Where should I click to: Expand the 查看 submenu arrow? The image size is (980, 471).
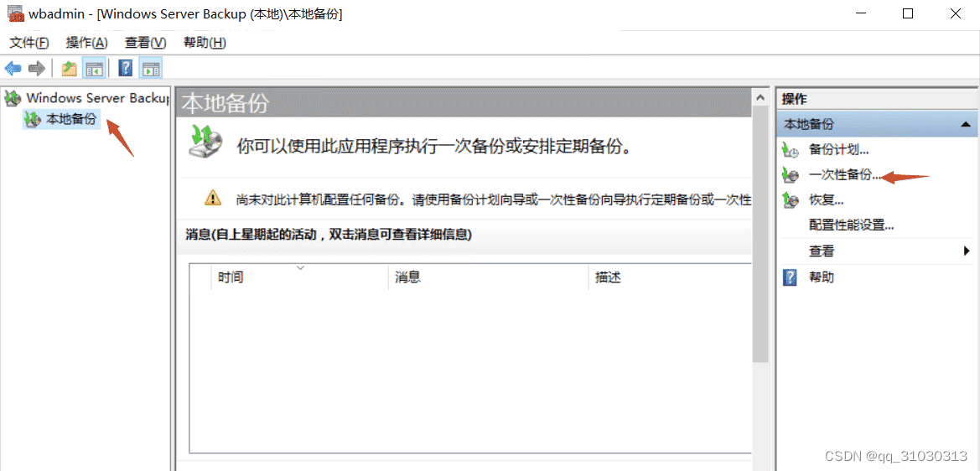967,251
